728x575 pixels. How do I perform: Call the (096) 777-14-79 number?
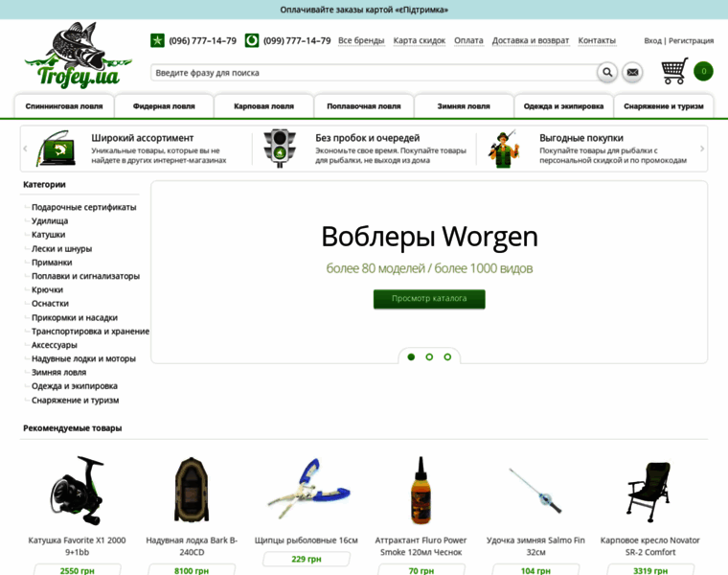click(202, 41)
